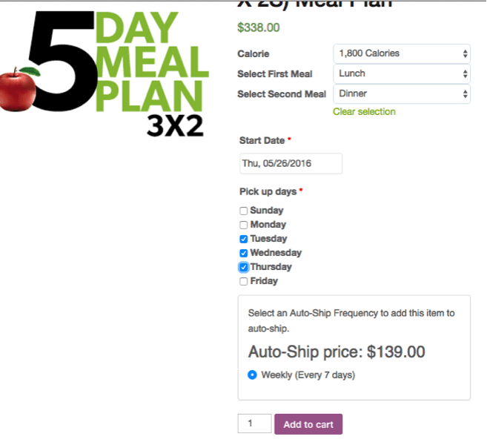This screenshot has height=448, width=487.
Task: Click the Add to cart button
Action: (308, 424)
